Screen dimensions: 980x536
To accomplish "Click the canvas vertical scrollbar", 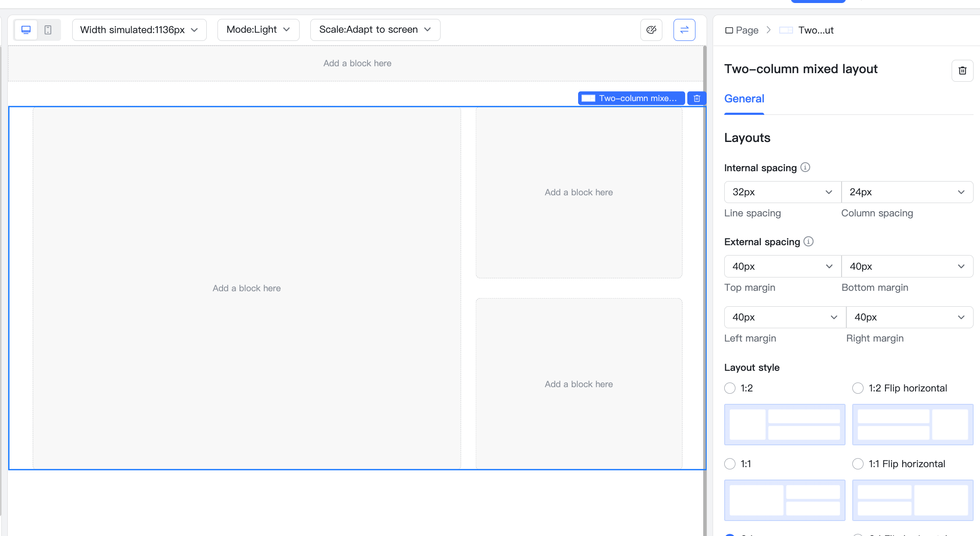I will (x=705, y=291).
